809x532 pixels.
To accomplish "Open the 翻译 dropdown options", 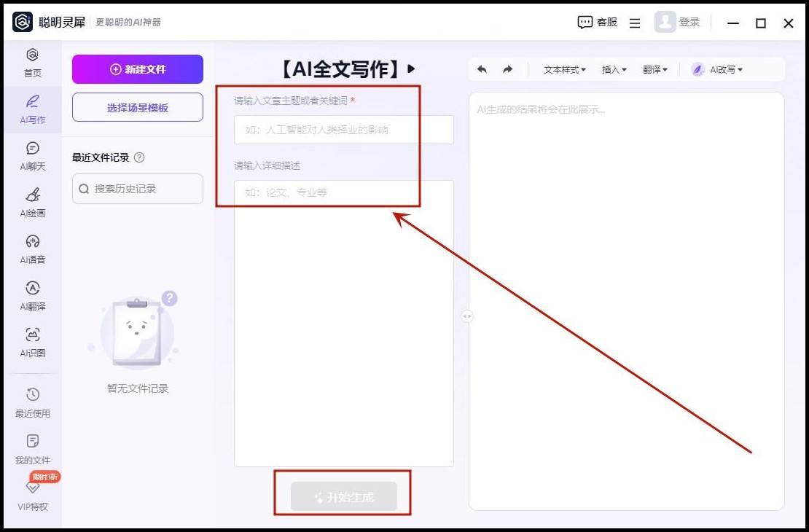I will tap(653, 69).
